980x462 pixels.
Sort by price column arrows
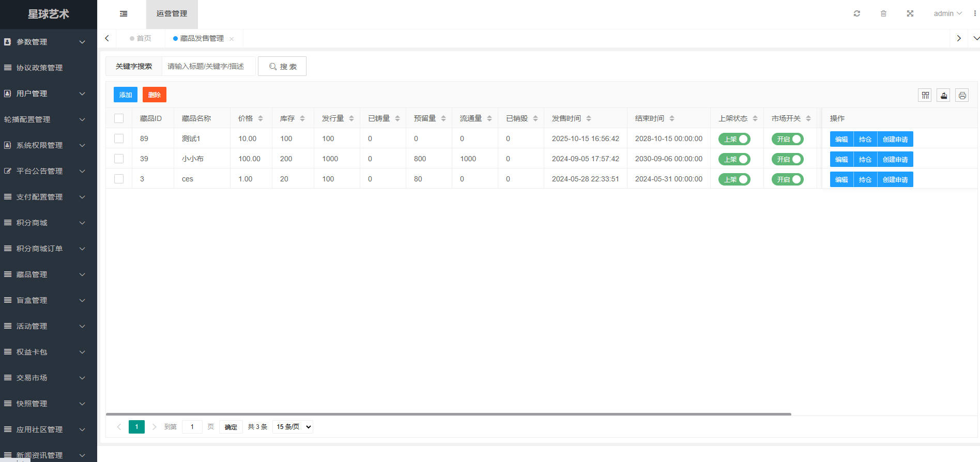coord(261,118)
